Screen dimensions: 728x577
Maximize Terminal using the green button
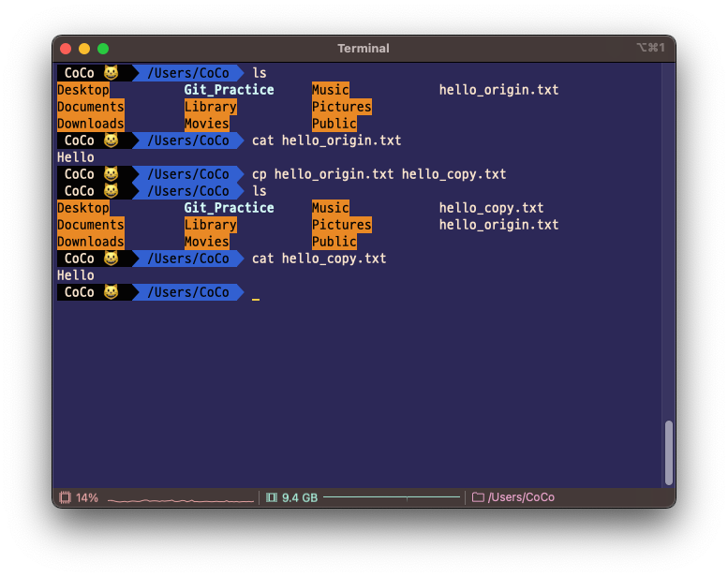(103, 49)
